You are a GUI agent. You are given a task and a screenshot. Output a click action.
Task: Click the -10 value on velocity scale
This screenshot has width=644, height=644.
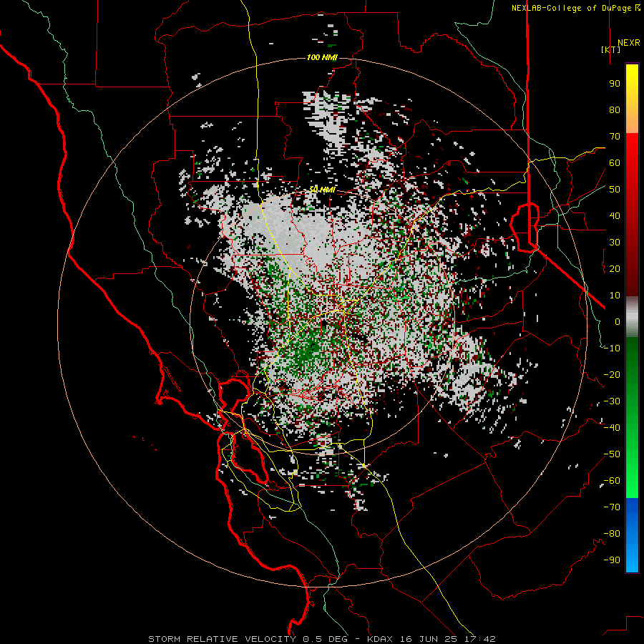pos(612,348)
